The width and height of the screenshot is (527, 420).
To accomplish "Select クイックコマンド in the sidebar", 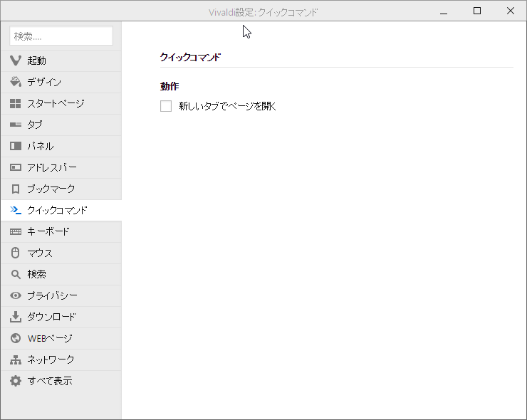I will tap(61, 210).
